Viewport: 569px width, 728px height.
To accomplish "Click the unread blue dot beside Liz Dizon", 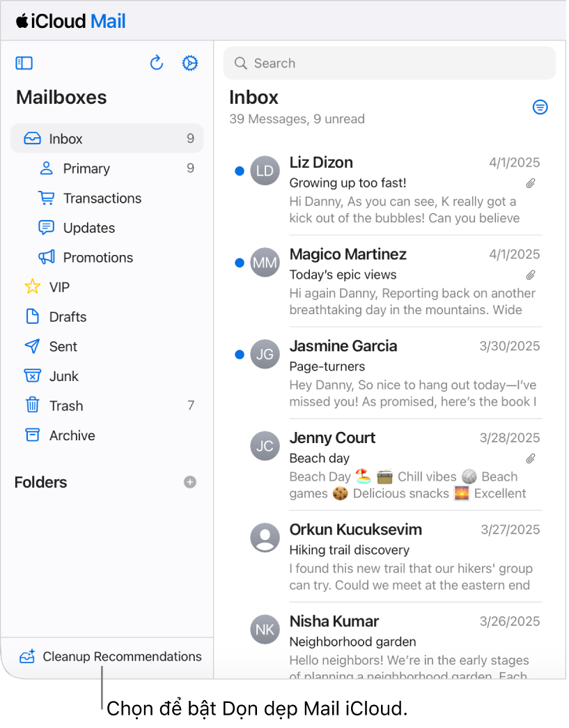I will tap(240, 171).
